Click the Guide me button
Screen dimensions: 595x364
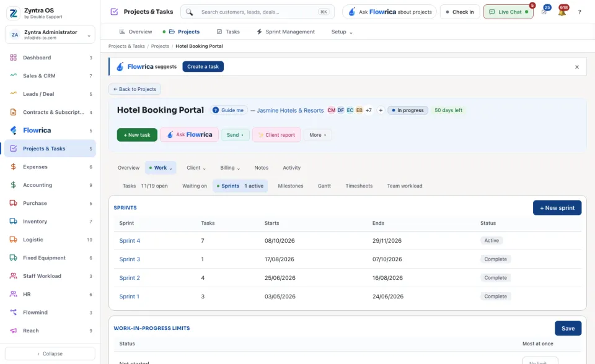tap(229, 110)
